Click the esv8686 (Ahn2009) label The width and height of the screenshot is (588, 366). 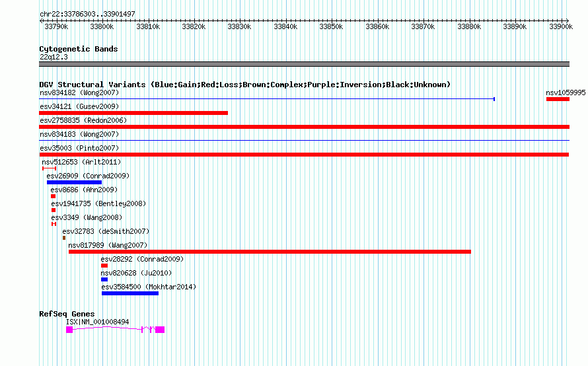click(84, 190)
